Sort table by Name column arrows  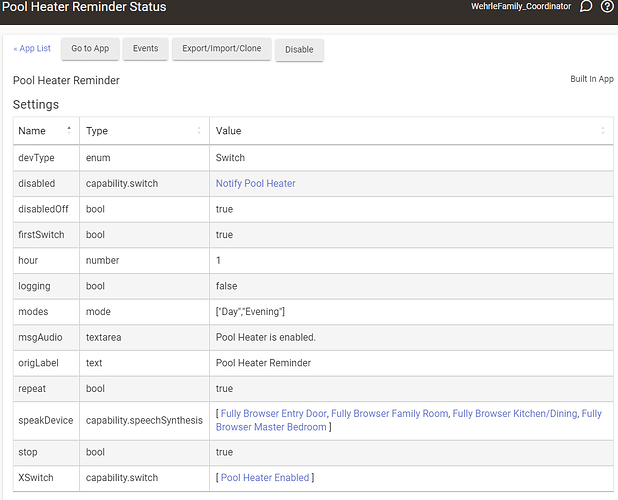point(69,130)
